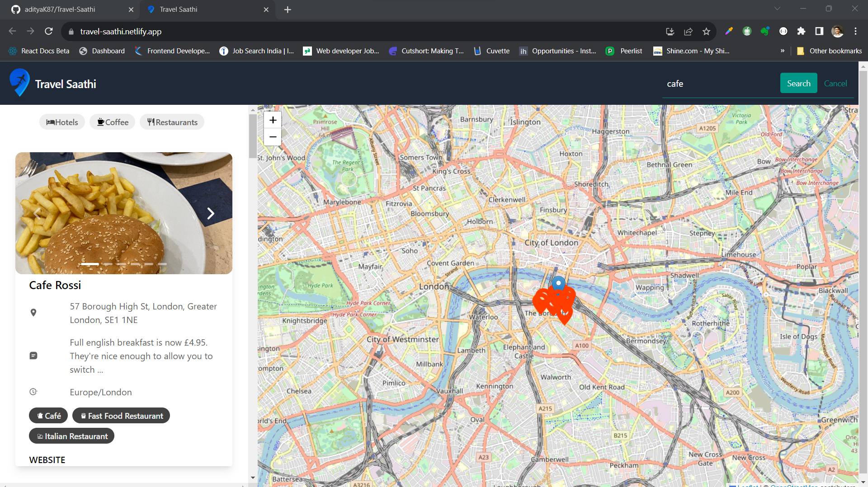Open the React Docs Beta bookmark

pyautogui.click(x=39, y=51)
